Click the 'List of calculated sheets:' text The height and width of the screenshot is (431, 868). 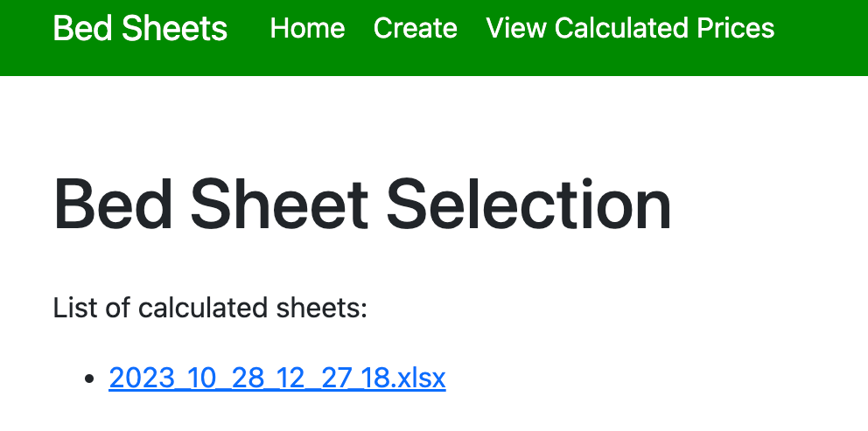[x=210, y=309]
